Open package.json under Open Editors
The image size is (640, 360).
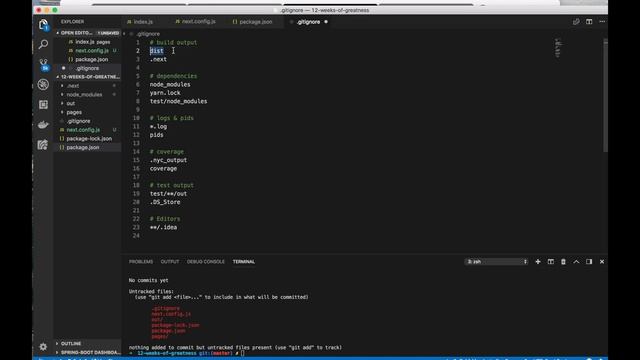pyautogui.click(x=88, y=60)
